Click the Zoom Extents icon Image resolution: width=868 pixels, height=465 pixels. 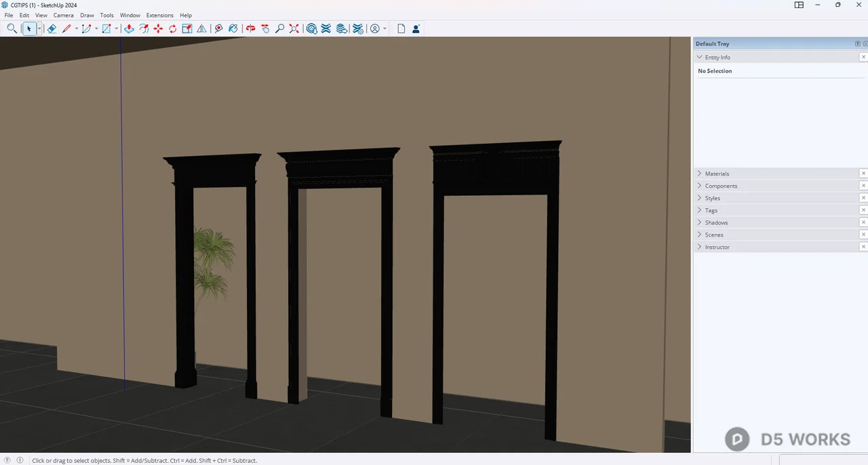[x=294, y=28]
